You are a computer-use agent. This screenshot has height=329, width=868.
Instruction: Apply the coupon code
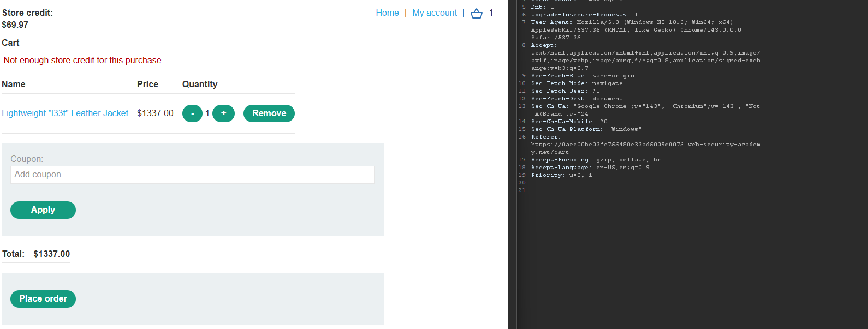click(x=43, y=210)
